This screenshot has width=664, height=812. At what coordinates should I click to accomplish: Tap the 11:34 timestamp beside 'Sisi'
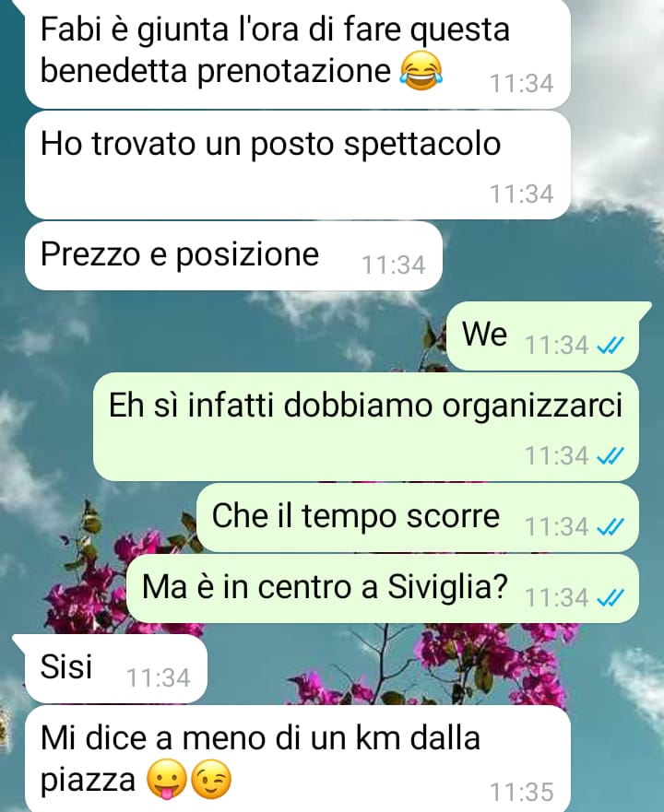click(158, 677)
